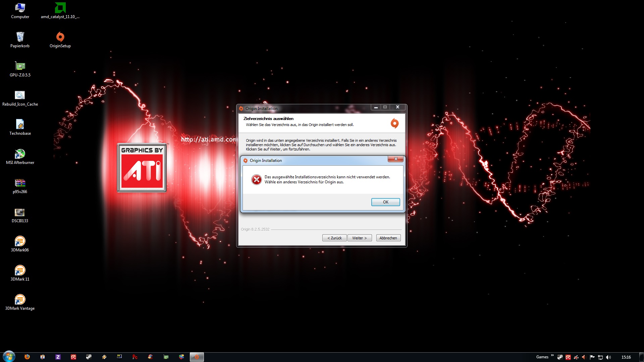Open the green graphics card taskbar icon
Screen dimensions: 644x362
coord(166,357)
